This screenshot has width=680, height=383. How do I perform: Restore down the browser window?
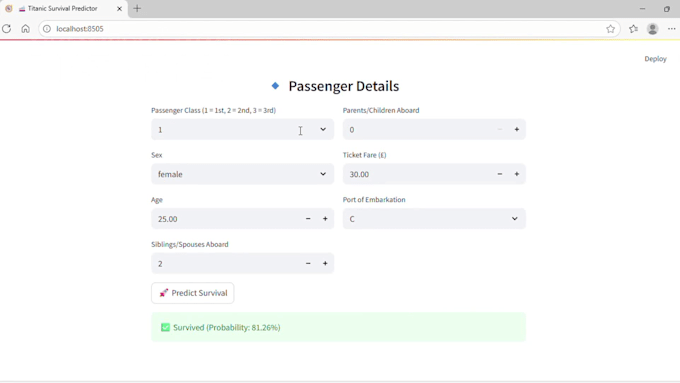pyautogui.click(x=667, y=9)
